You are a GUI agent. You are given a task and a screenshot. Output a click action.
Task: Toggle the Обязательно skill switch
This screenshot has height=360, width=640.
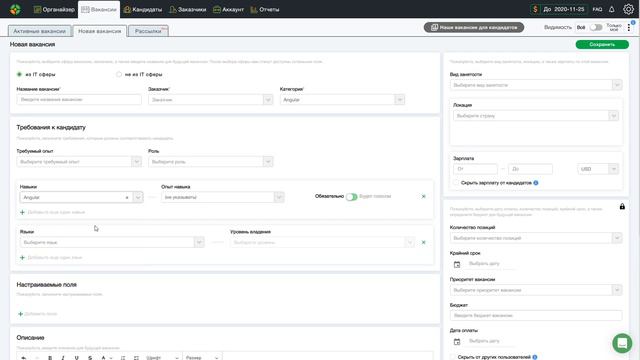click(x=351, y=197)
